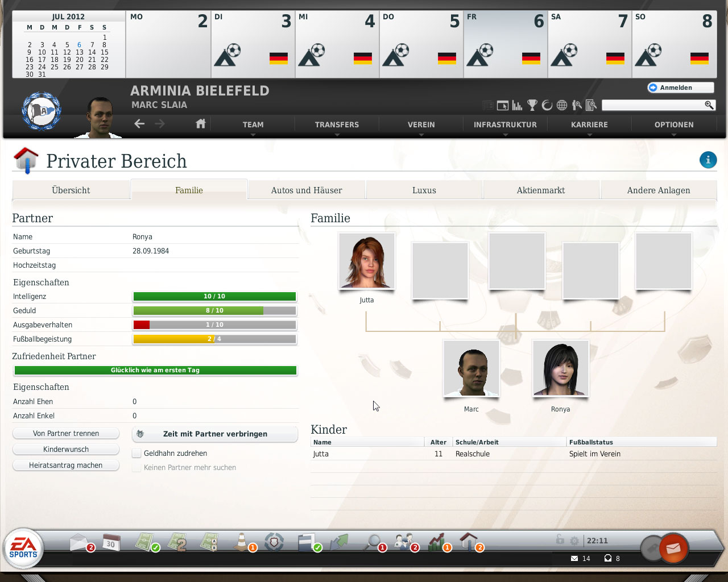Open the staff people icon
The width and height of the screenshot is (728, 582).
pyautogui.click(x=406, y=542)
